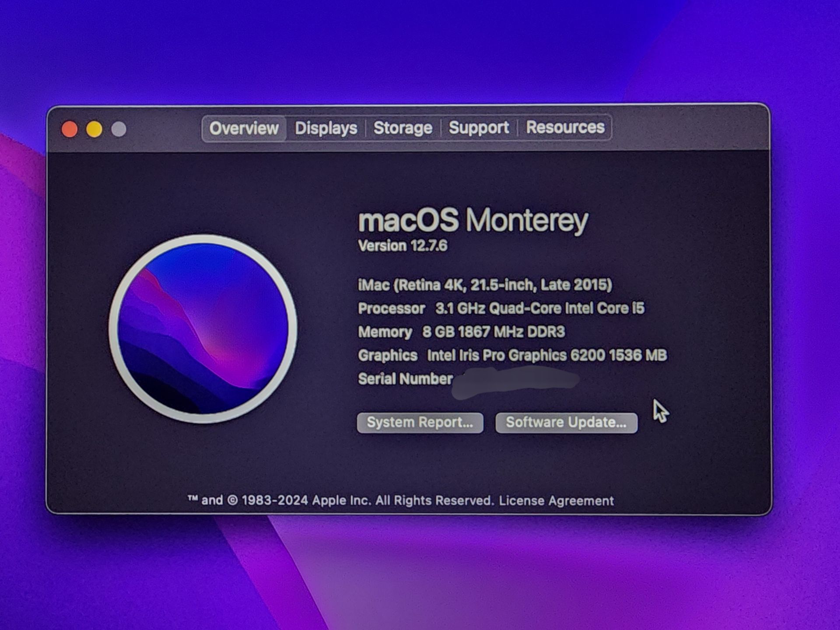Click the Software Update... button

[566, 422]
